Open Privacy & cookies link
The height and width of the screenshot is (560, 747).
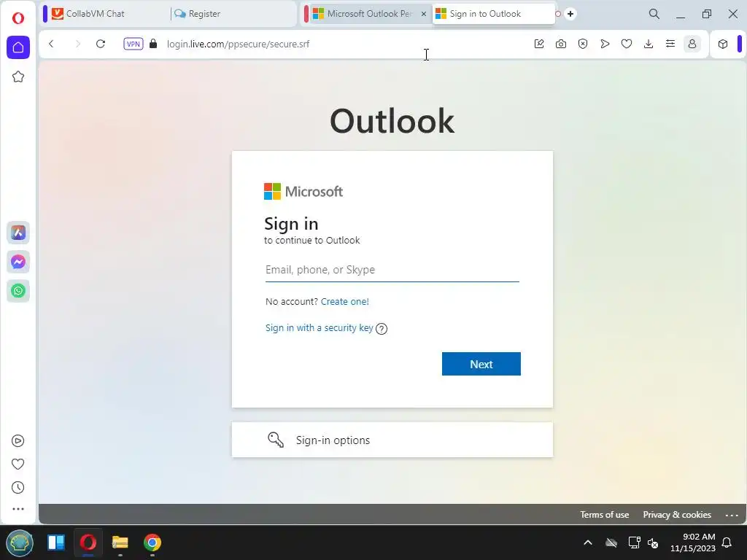pos(677,514)
